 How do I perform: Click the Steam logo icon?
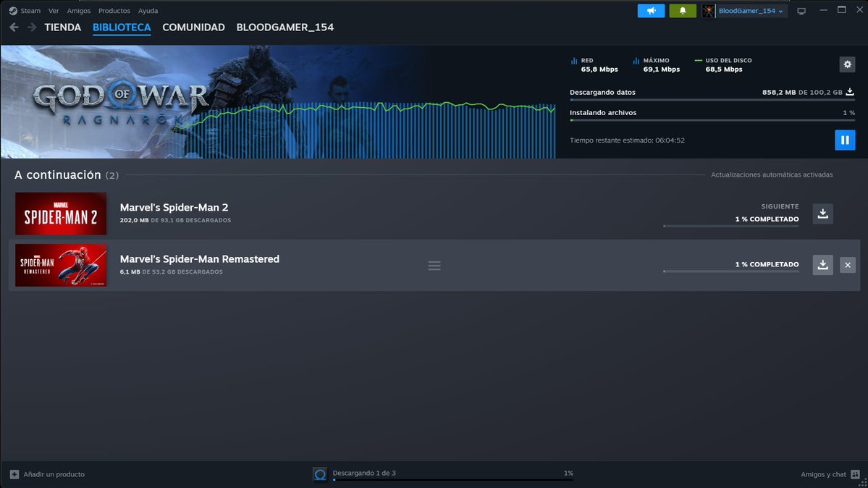(x=13, y=11)
